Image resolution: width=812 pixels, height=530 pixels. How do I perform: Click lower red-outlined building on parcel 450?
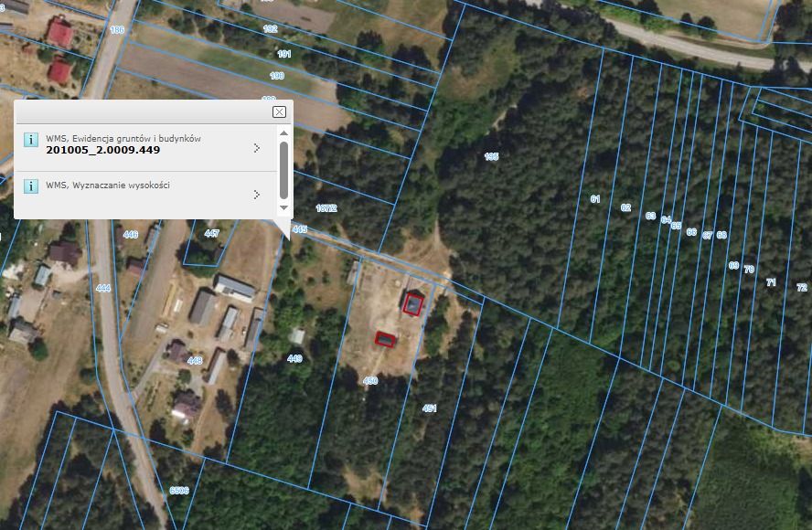385,340
